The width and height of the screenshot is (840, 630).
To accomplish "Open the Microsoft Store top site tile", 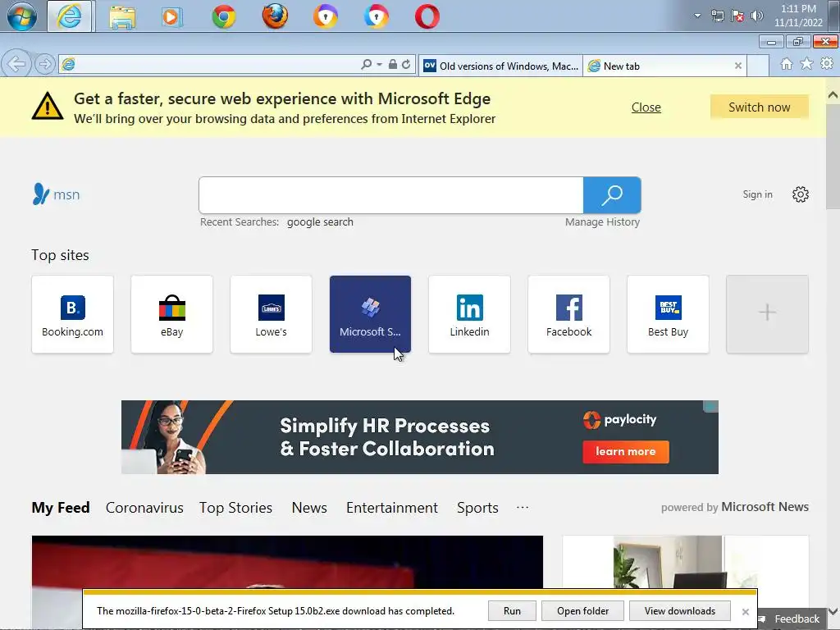I will coord(370,314).
